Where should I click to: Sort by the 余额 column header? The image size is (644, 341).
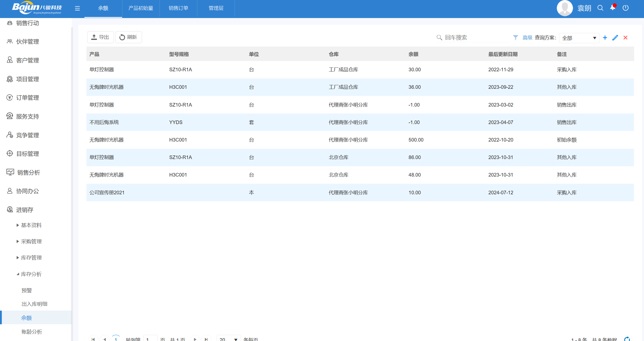pyautogui.click(x=413, y=54)
